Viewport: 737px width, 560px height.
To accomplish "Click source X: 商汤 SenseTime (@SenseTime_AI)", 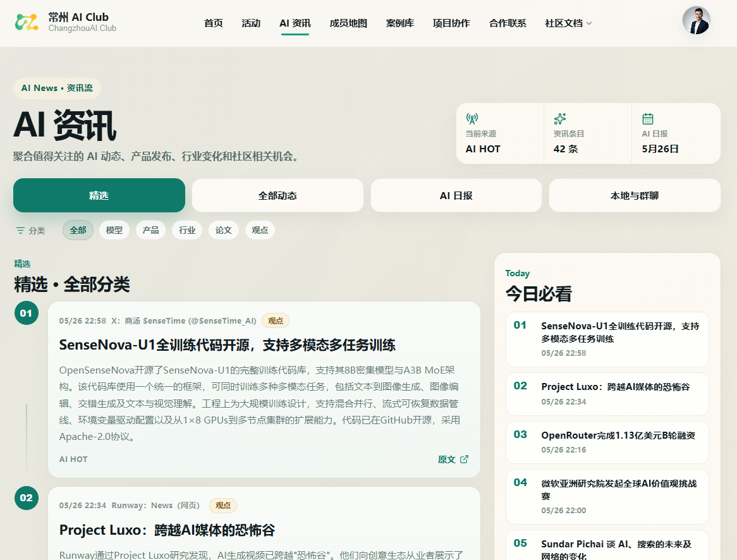I will [185, 320].
